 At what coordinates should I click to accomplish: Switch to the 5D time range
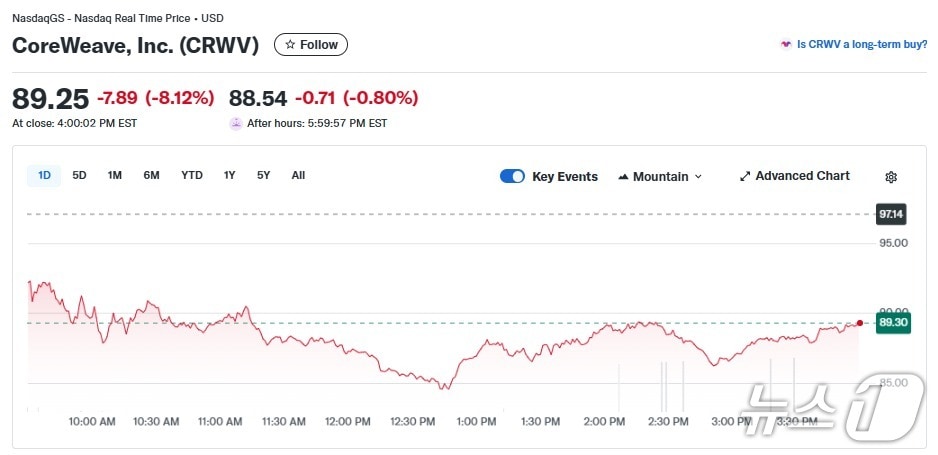tap(79, 176)
